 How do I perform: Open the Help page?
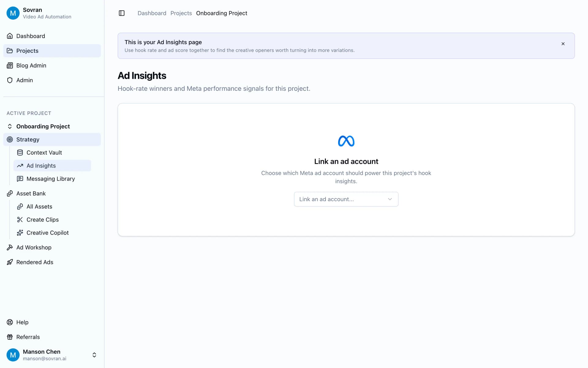point(52,322)
